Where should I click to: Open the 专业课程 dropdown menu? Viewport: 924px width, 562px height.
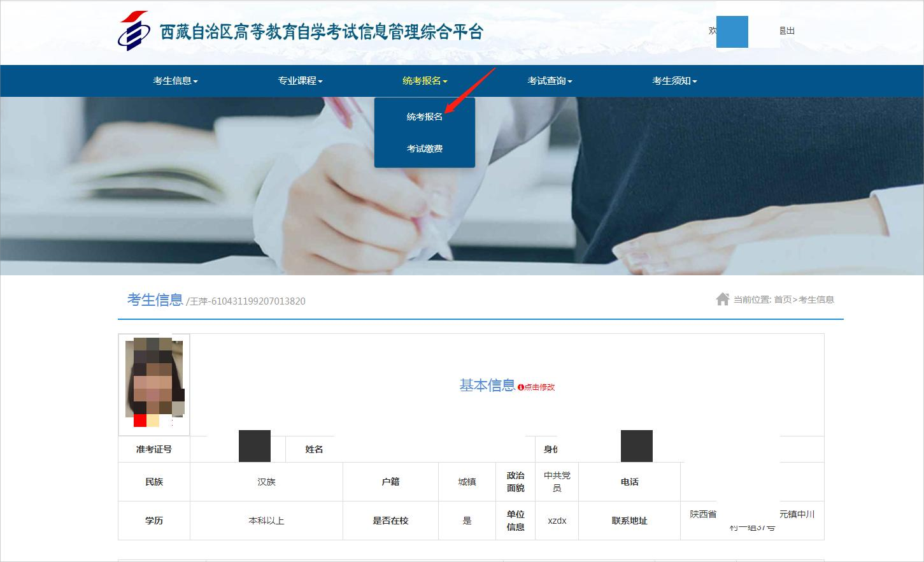coord(300,81)
